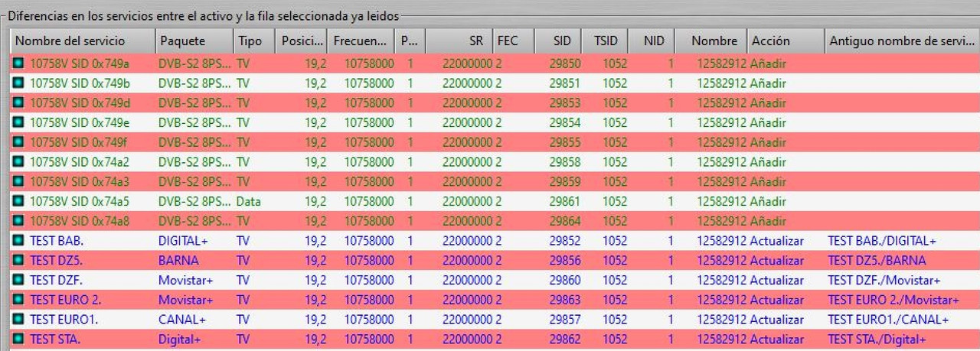Click the service icon for 10758V SID 0x749a

point(18,63)
